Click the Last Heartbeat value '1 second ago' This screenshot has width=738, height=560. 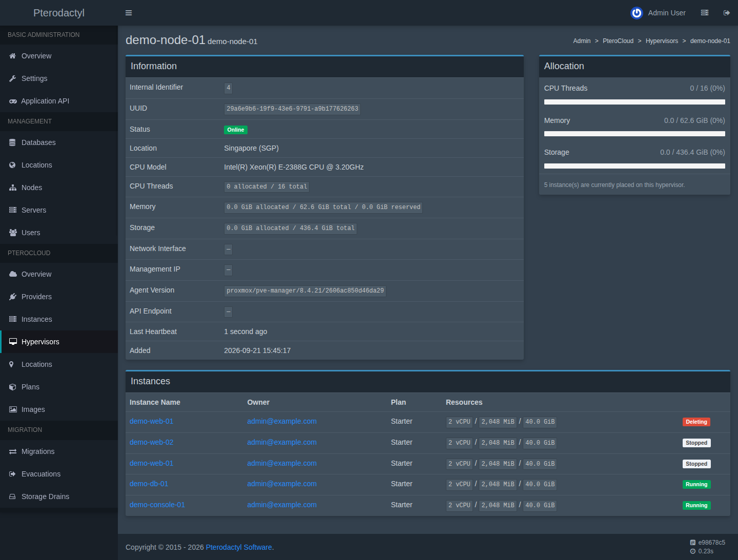point(245,331)
